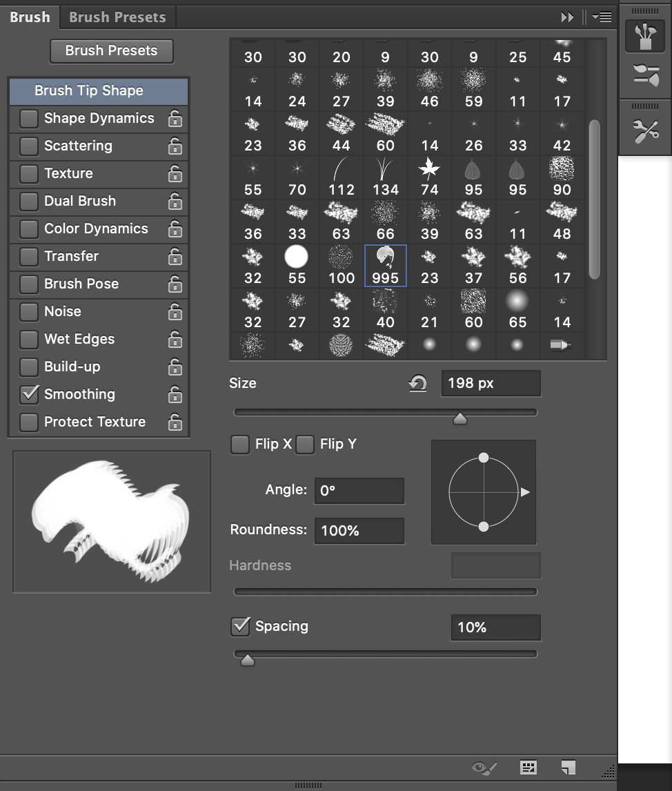Uncheck the Spacing checkbox
Screen dimensions: 672x791
click(x=240, y=627)
